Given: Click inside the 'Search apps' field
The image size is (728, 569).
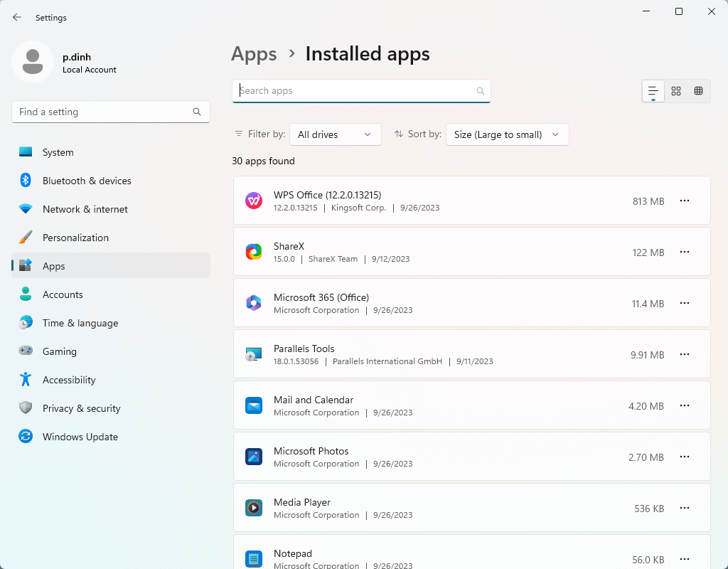Looking at the screenshot, I should pos(361,91).
